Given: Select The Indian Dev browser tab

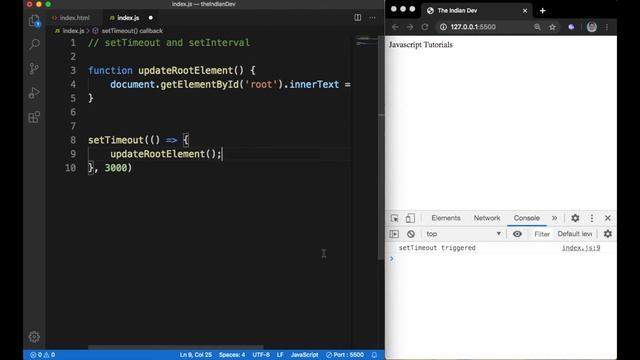Looking at the screenshot, I should 476,11.
